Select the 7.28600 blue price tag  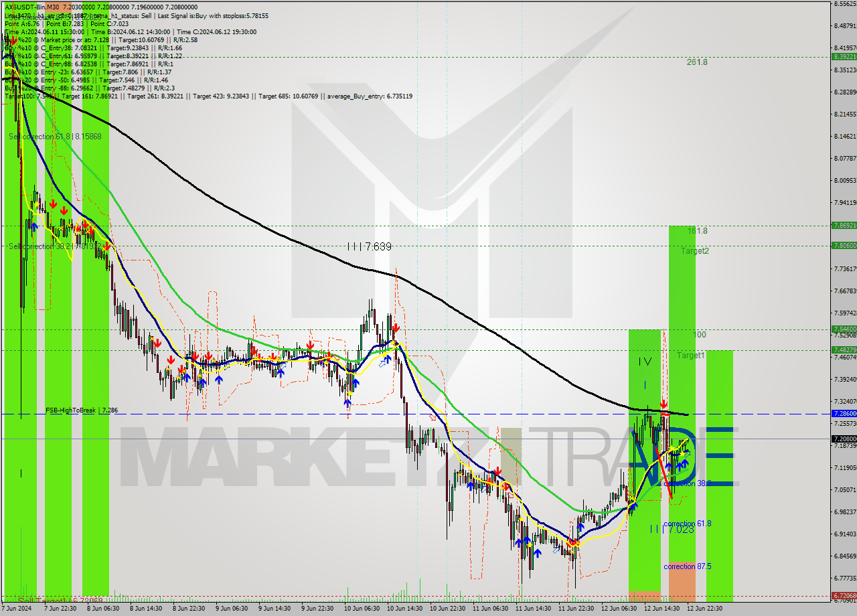click(x=844, y=414)
